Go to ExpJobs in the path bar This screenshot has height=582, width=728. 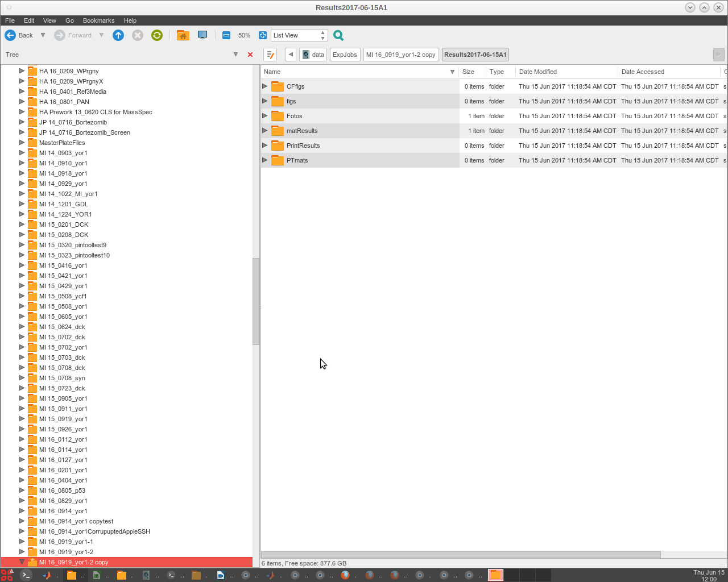345,55
